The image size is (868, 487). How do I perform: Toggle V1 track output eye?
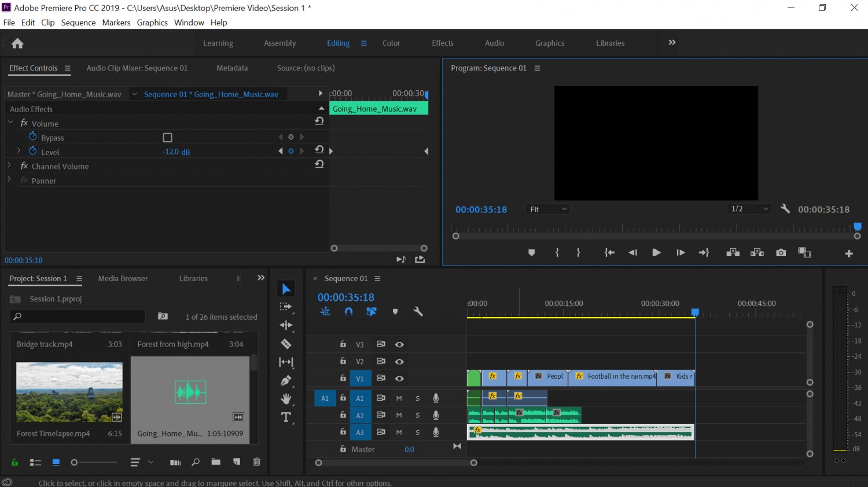click(x=399, y=378)
